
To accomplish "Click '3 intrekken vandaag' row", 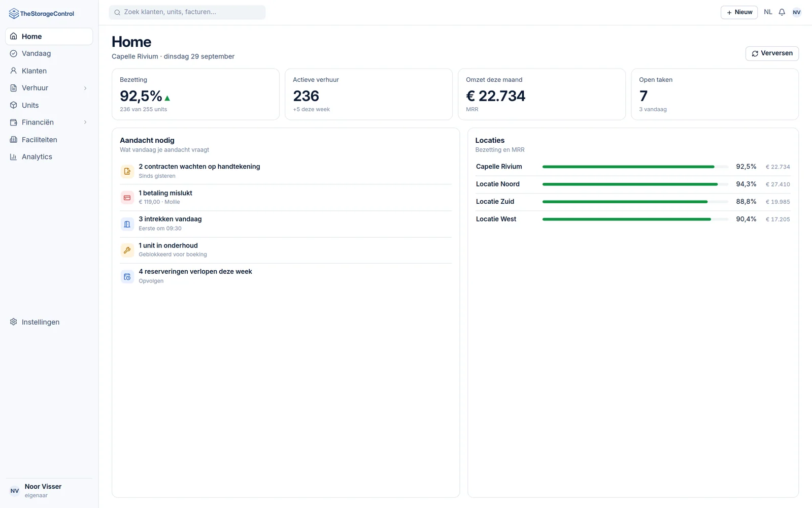I will tap(286, 224).
